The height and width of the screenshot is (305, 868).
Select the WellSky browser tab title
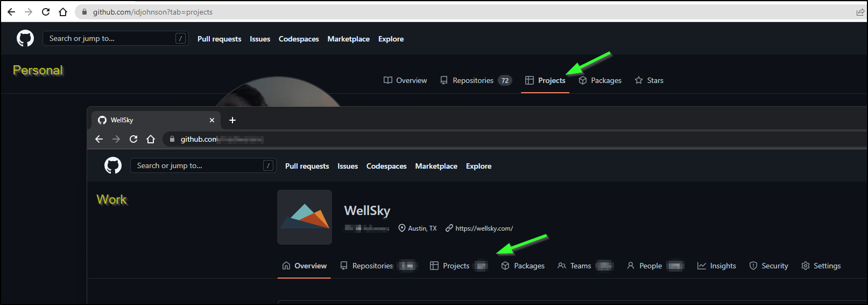point(122,120)
